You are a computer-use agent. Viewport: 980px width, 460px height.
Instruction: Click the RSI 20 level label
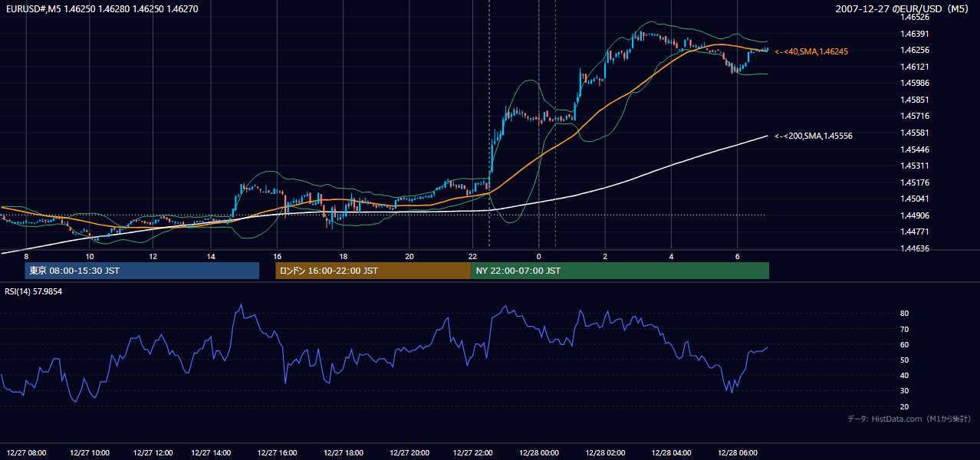tap(904, 406)
